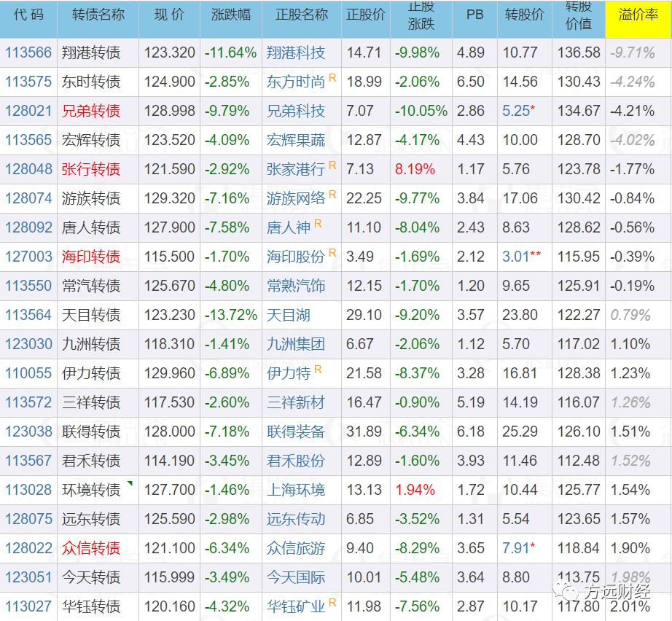Open bond code 128021
The image size is (672, 621).
pyautogui.click(x=28, y=111)
